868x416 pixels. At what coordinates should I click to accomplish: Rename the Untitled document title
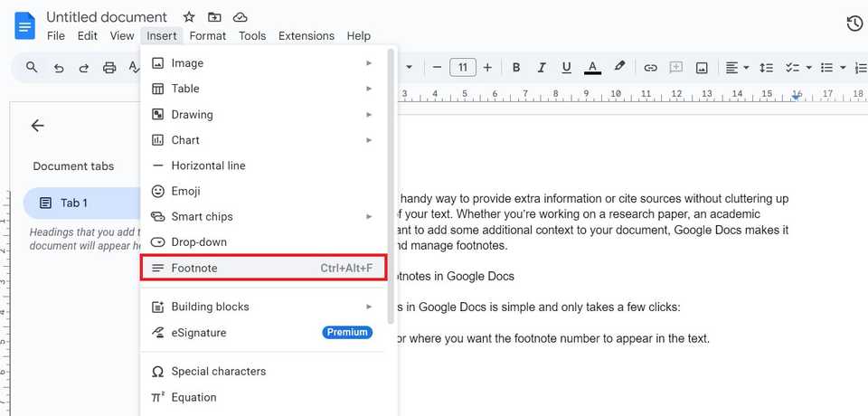(x=107, y=17)
